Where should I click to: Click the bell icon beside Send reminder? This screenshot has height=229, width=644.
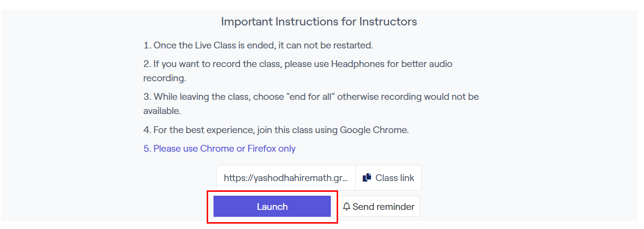346,206
